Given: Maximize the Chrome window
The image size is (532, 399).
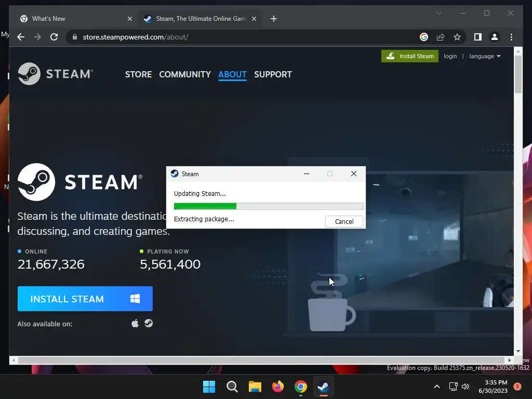Looking at the screenshot, I should tap(486, 13).
